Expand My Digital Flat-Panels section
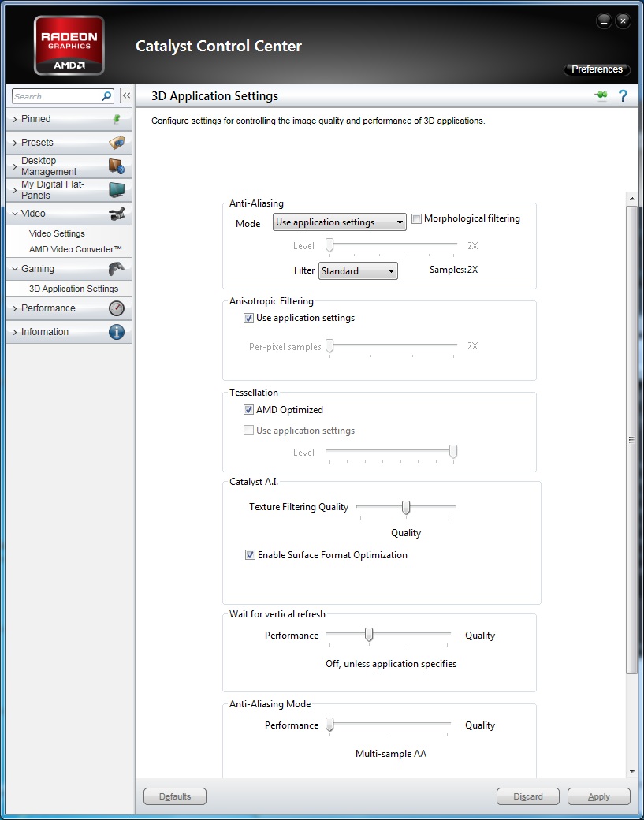This screenshot has height=820, width=644. pyautogui.click(x=69, y=190)
